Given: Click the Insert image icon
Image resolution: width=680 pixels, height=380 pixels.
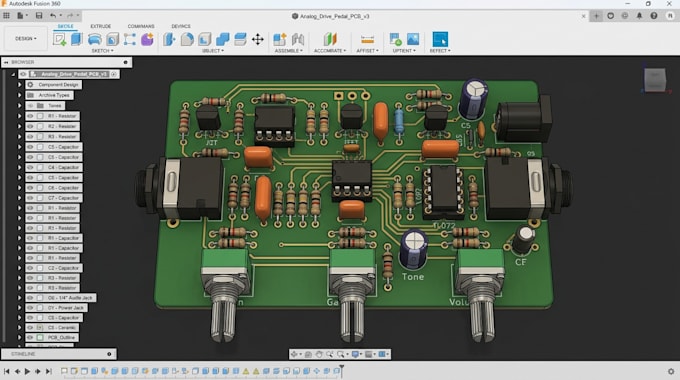Looking at the screenshot, I should point(413,39).
